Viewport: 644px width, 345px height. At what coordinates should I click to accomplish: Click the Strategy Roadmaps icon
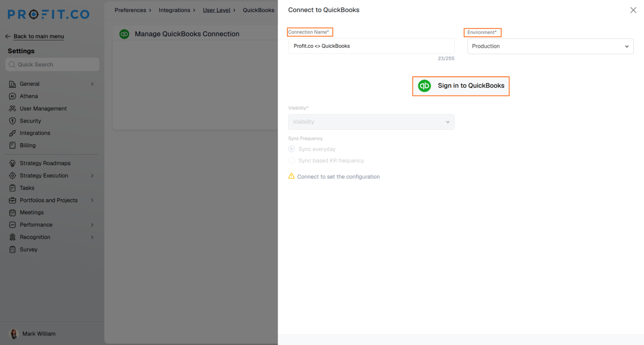click(x=12, y=163)
